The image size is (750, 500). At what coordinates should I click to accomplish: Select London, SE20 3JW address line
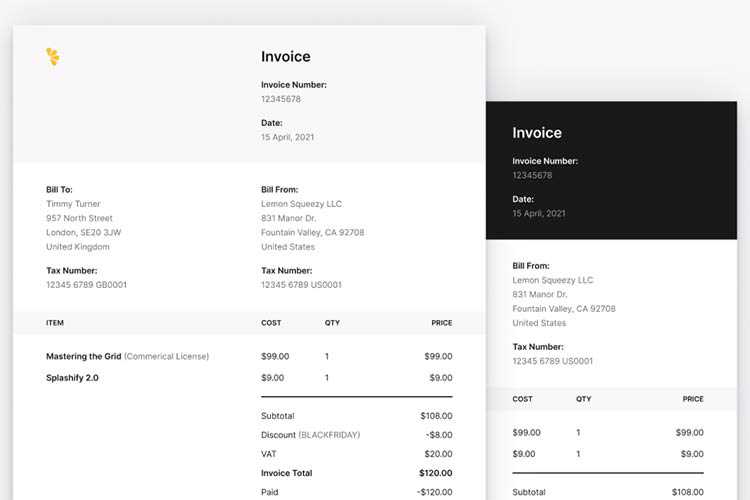pos(85,233)
